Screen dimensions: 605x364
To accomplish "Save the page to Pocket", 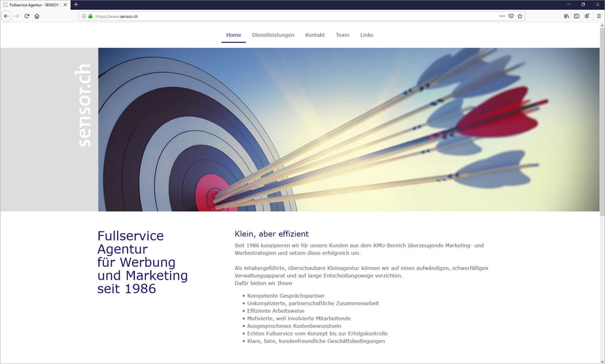I will click(510, 16).
